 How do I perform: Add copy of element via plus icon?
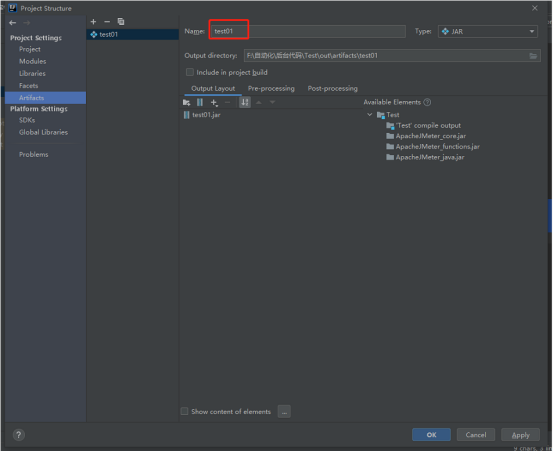[214, 102]
